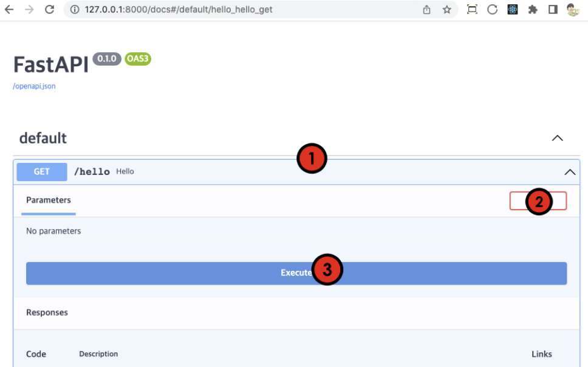Click the Links column header
This screenshot has height=367, width=588.
pos(541,354)
